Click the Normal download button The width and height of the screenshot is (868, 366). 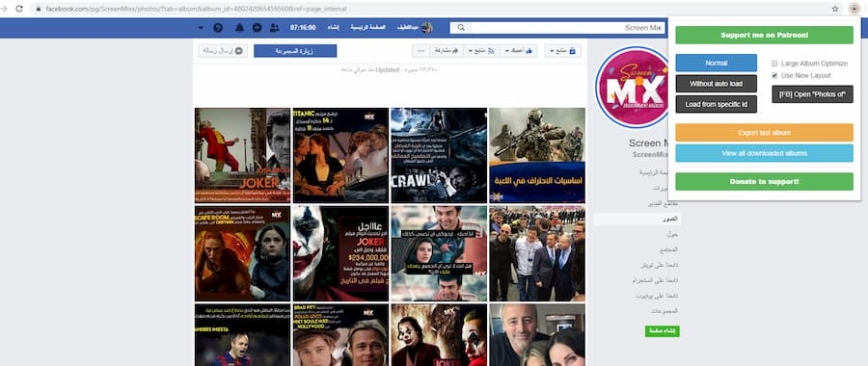tap(716, 63)
